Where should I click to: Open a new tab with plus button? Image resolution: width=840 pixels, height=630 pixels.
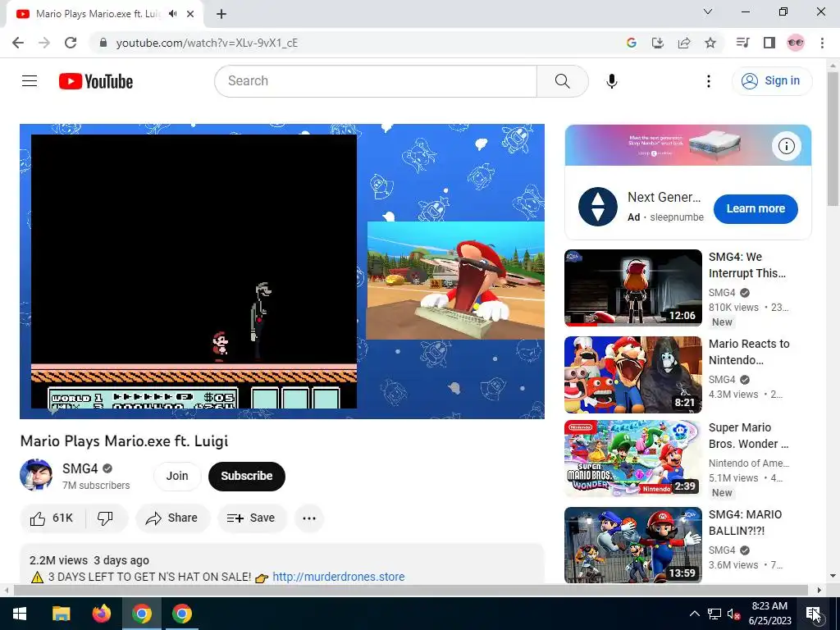[221, 14]
